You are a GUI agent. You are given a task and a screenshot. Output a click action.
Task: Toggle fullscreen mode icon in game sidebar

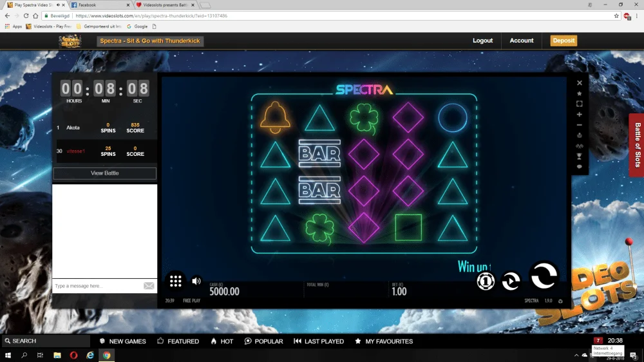580,104
